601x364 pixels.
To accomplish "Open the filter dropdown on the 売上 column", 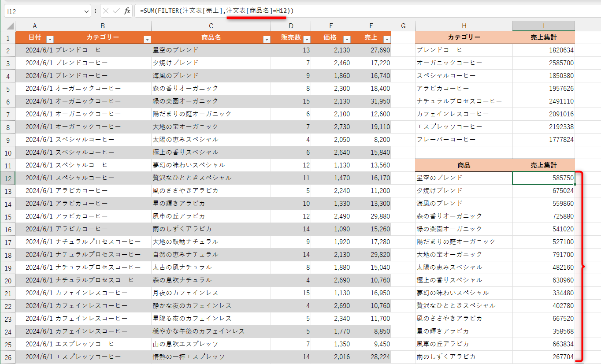I will [386, 38].
